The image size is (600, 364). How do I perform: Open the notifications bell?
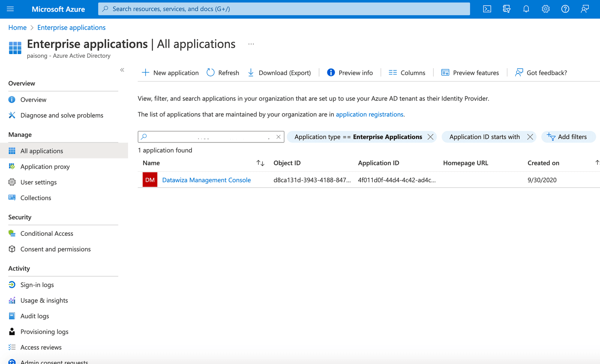coord(526,9)
